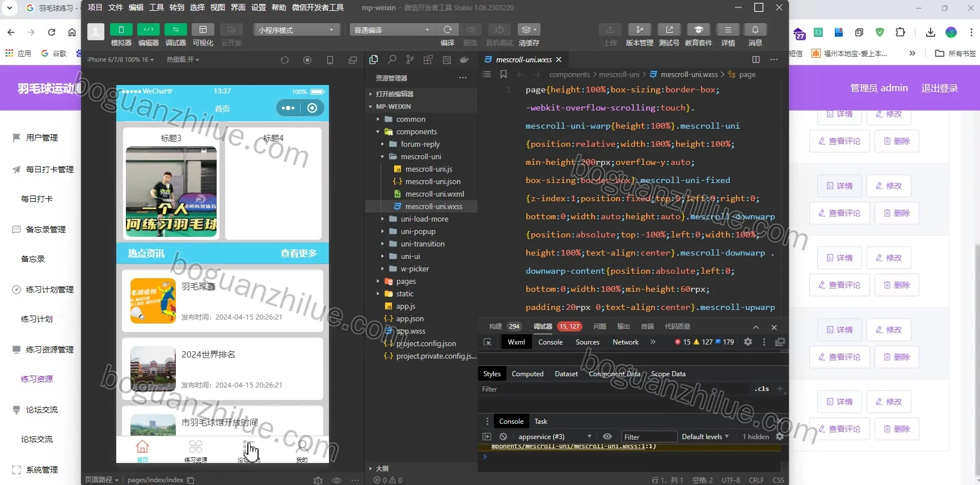Clear the console with the ban icon

click(503, 437)
